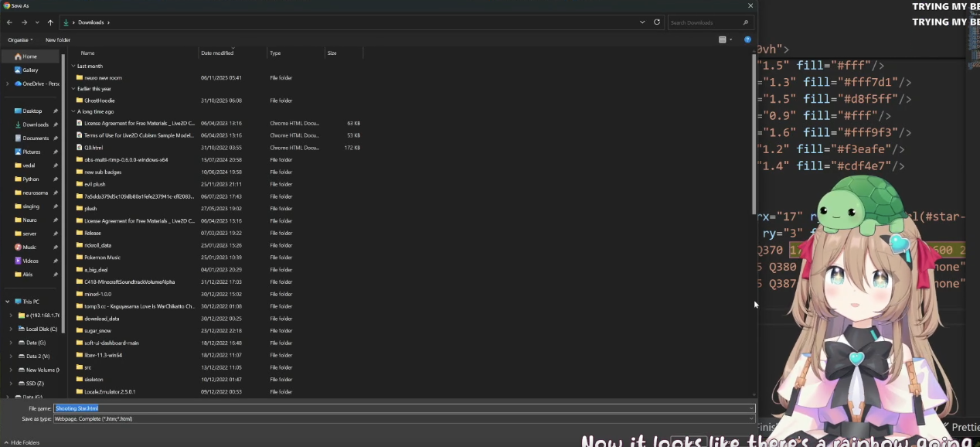Collapse the Earlier this year group
Screen dimensions: 980x447
point(73,89)
